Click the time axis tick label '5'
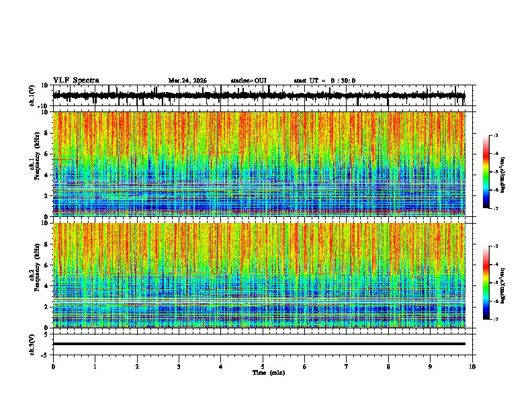Viewport: 532px width, 411px height. 263,367
